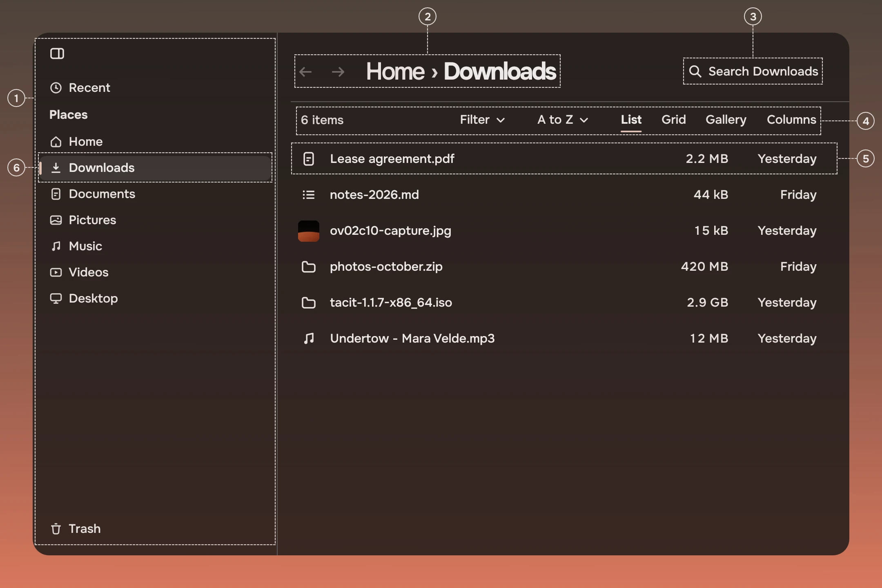Select Undertow - Mara Velde.mp3 file name
The height and width of the screenshot is (588, 882).
pyautogui.click(x=412, y=339)
